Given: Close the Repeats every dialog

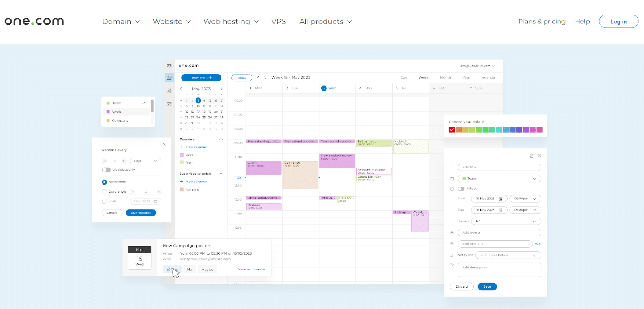Looking at the screenshot, I should 164,144.
